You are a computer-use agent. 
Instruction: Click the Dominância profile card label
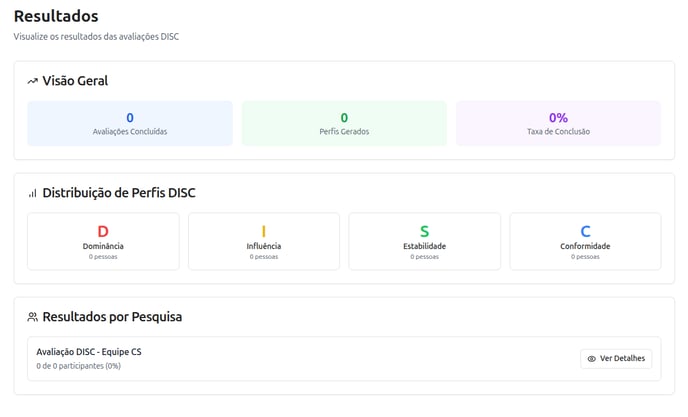point(103,246)
